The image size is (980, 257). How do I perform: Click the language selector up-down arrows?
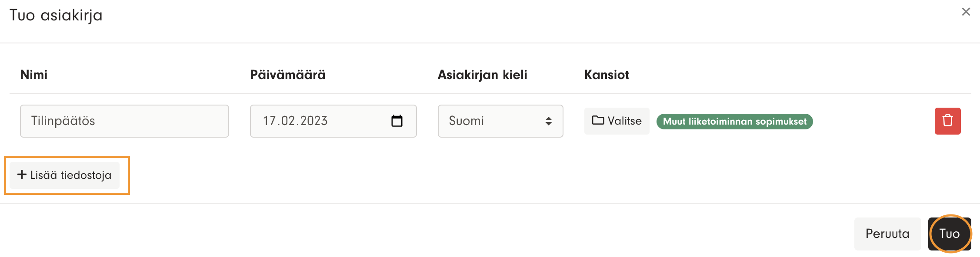coord(549,121)
